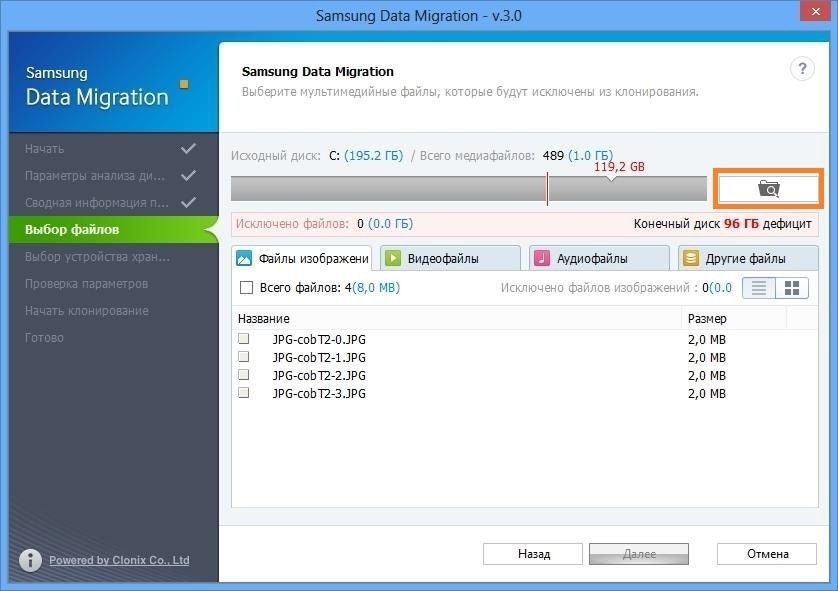Click the pink audio note icon
Screen dimensions: 838x591
[542, 259]
